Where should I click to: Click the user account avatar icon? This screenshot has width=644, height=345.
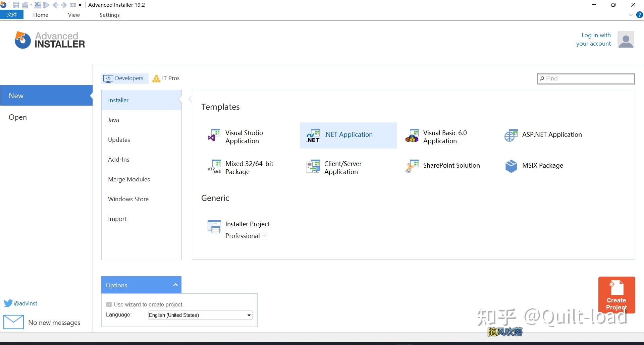[626, 39]
